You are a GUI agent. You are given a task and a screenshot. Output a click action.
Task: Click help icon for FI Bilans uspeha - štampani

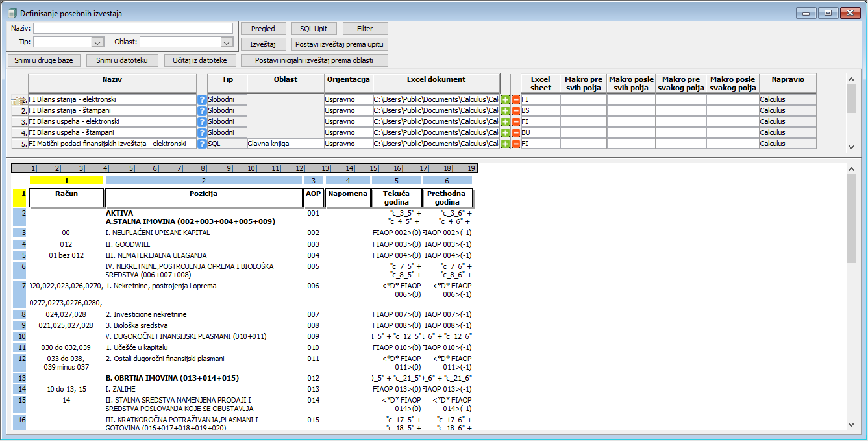point(202,133)
